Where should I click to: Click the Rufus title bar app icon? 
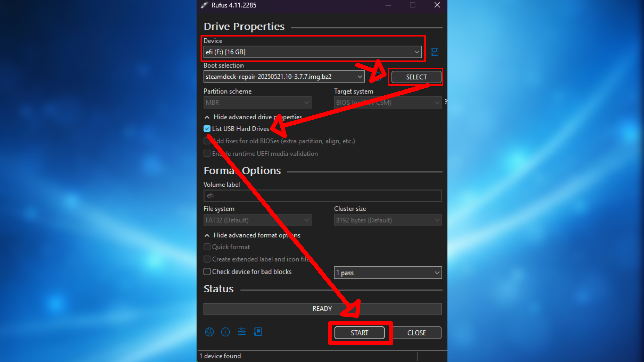click(x=204, y=5)
